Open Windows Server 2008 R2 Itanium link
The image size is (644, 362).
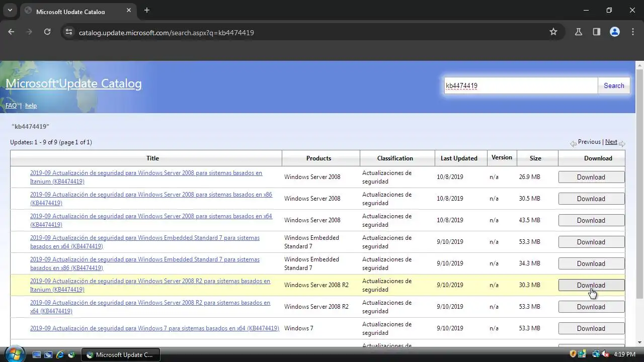click(x=150, y=285)
